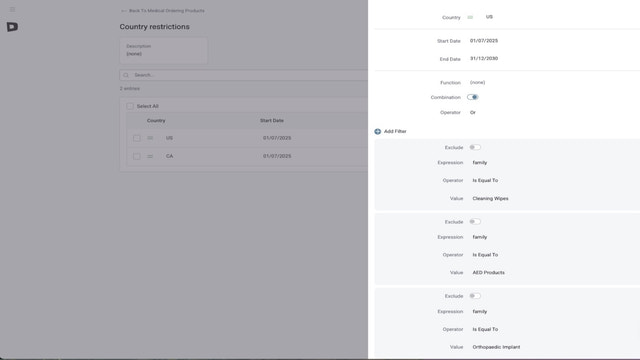Check the US row checkbox

click(x=137, y=138)
